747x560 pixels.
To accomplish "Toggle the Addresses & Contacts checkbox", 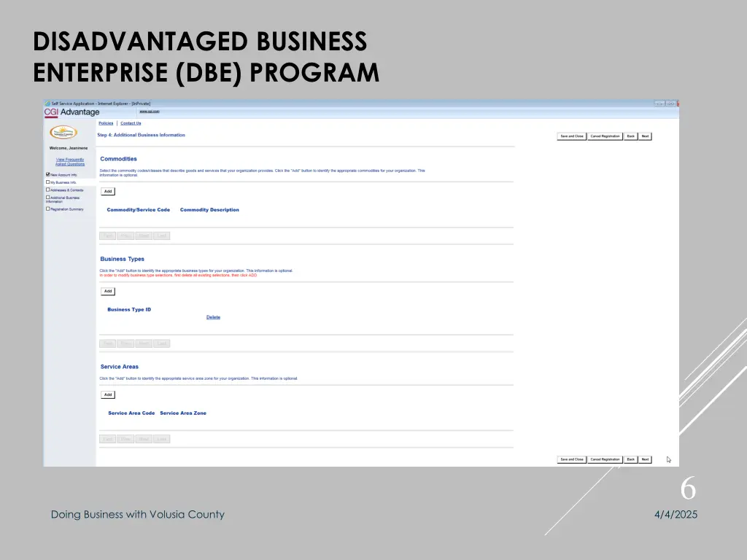I will [x=47, y=190].
